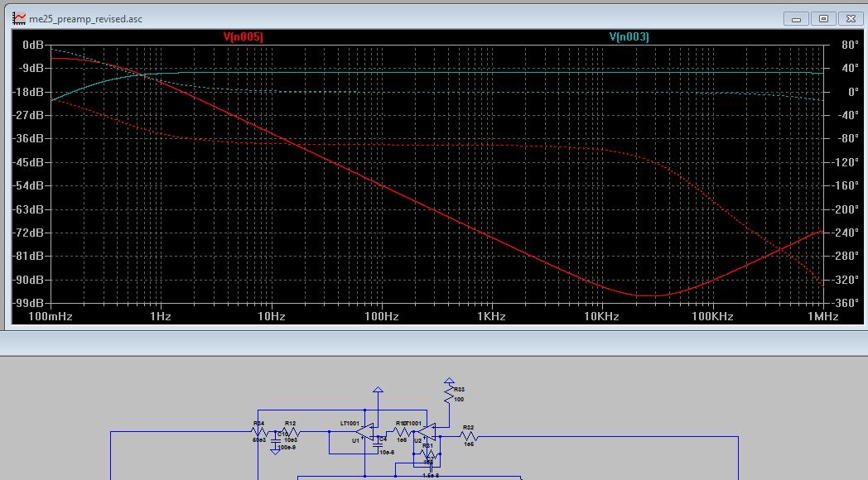The width and height of the screenshot is (868, 480).
Task: Select capacitor C4 symbol
Action: pyautogui.click(x=378, y=445)
